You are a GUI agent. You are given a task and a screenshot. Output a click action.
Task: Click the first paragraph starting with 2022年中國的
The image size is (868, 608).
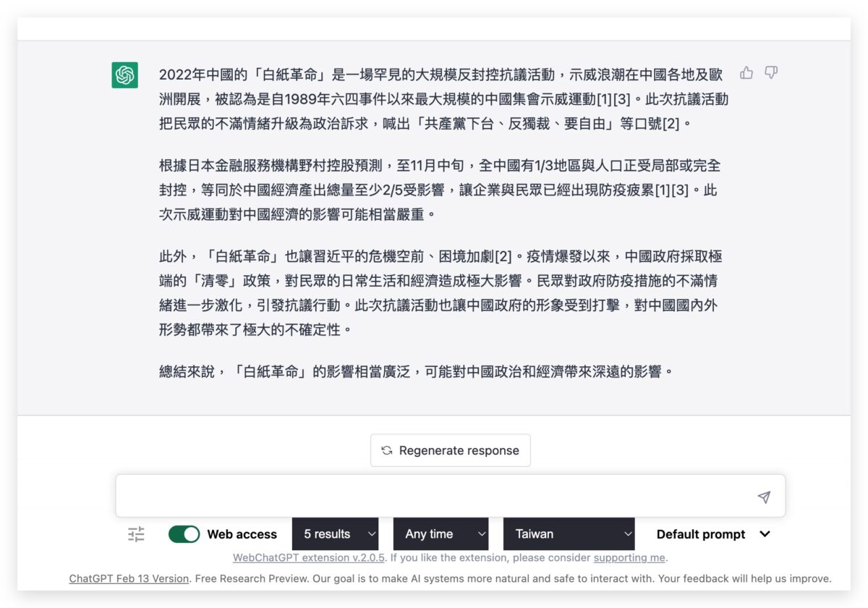pos(443,99)
